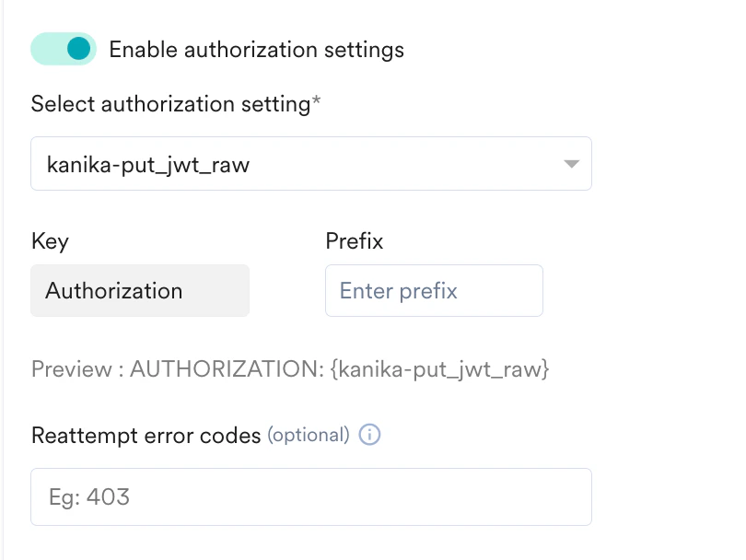Focus the Reattempt error codes input
The height and width of the screenshot is (560, 746).
click(x=310, y=496)
